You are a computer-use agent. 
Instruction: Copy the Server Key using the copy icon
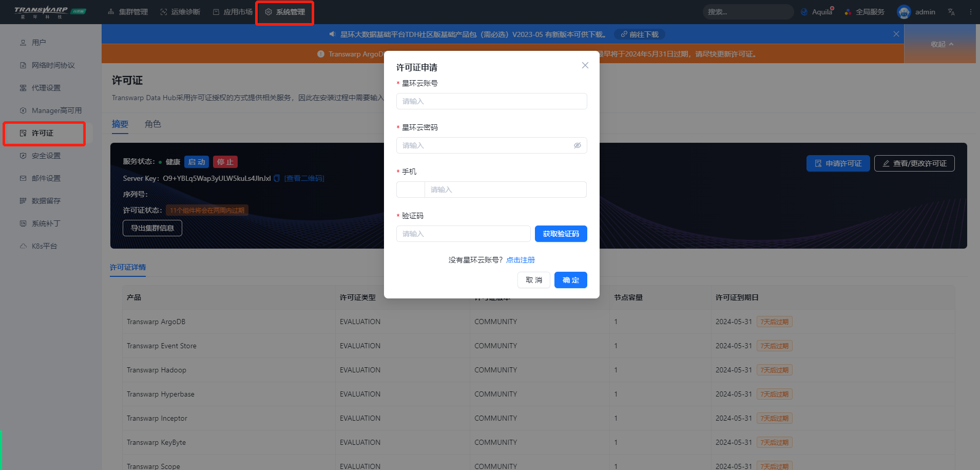277,178
